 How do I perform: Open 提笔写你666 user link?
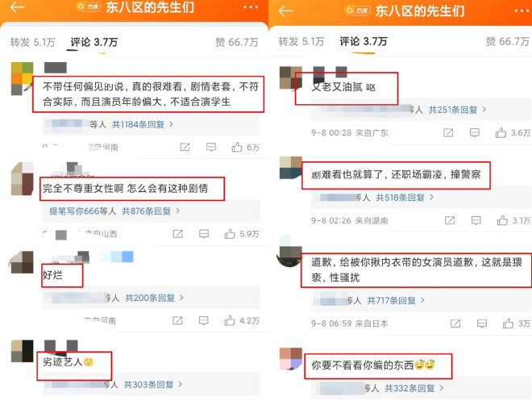74,211
